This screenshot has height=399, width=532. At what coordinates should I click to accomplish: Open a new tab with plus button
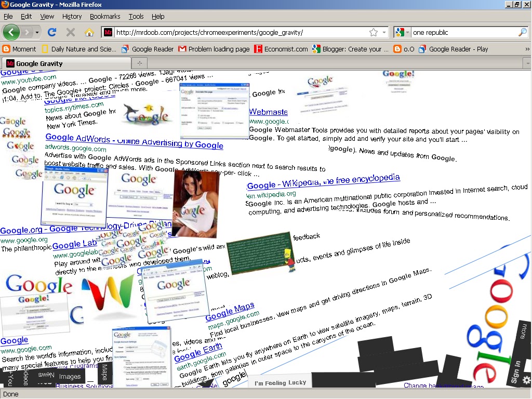point(139,63)
